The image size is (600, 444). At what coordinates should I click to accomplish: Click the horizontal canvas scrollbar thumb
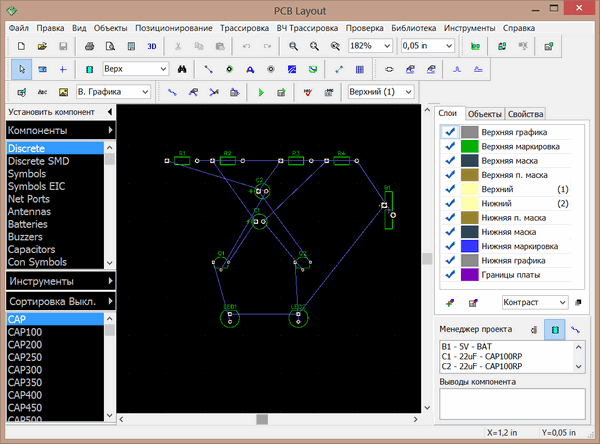pyautogui.click(x=262, y=420)
